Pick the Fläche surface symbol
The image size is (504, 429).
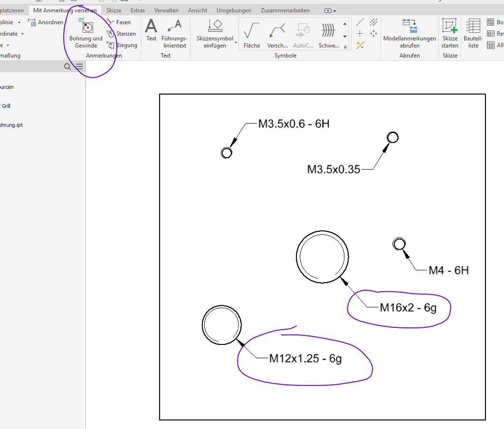tap(251, 36)
